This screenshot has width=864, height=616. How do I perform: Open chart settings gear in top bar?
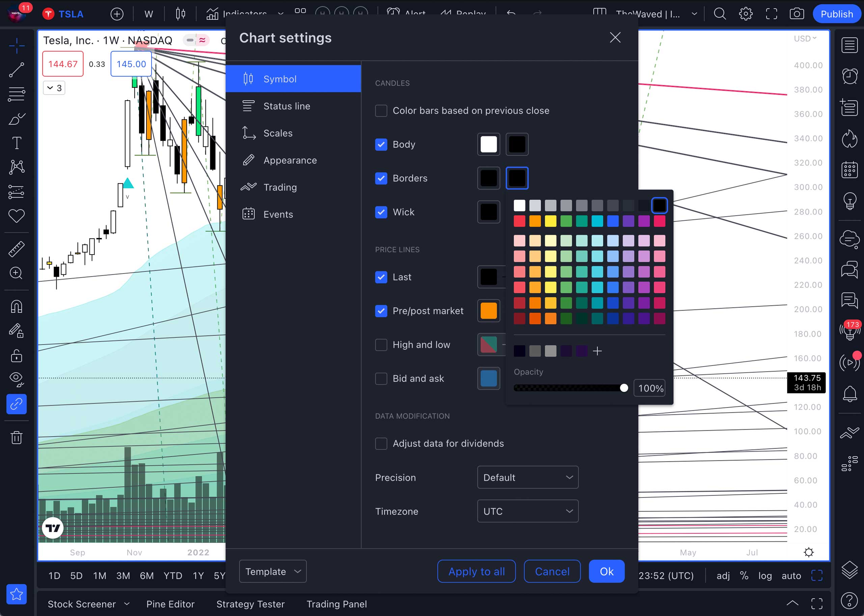(746, 14)
